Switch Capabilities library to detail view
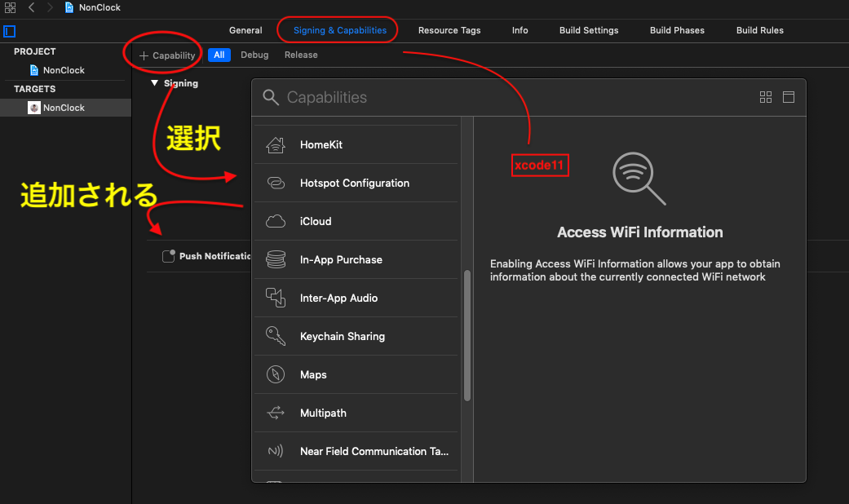Viewport: 849px width, 504px height. tap(789, 97)
